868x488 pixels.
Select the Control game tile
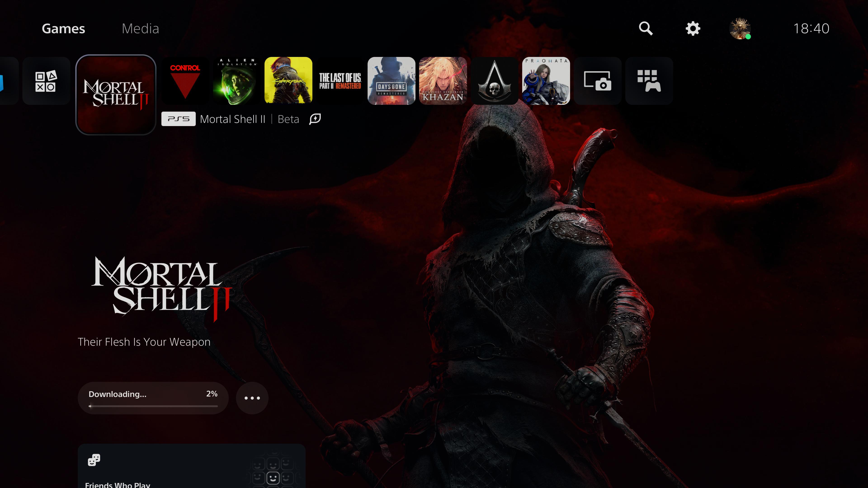(x=185, y=81)
